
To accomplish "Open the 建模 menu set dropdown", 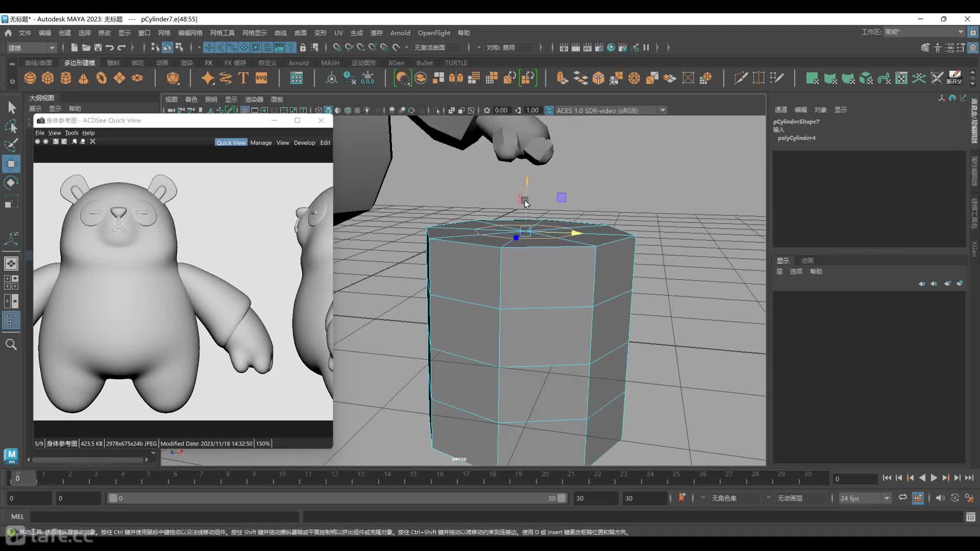I will (32, 47).
